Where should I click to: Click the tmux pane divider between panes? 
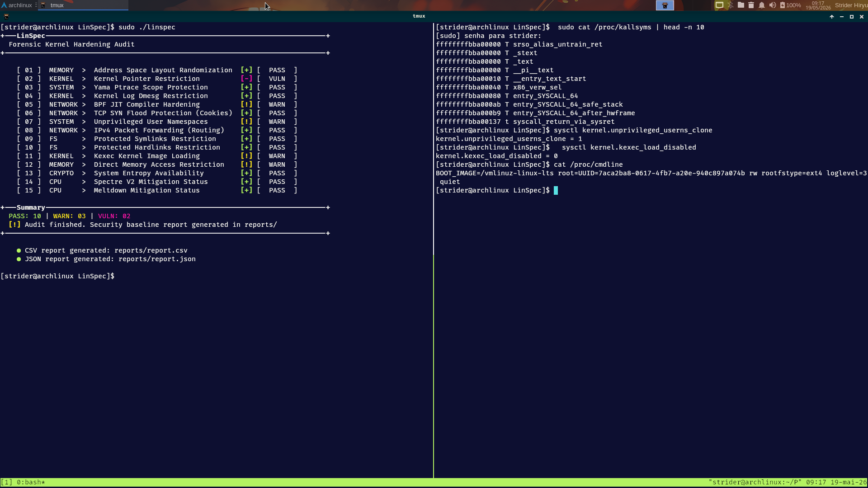[434, 251]
